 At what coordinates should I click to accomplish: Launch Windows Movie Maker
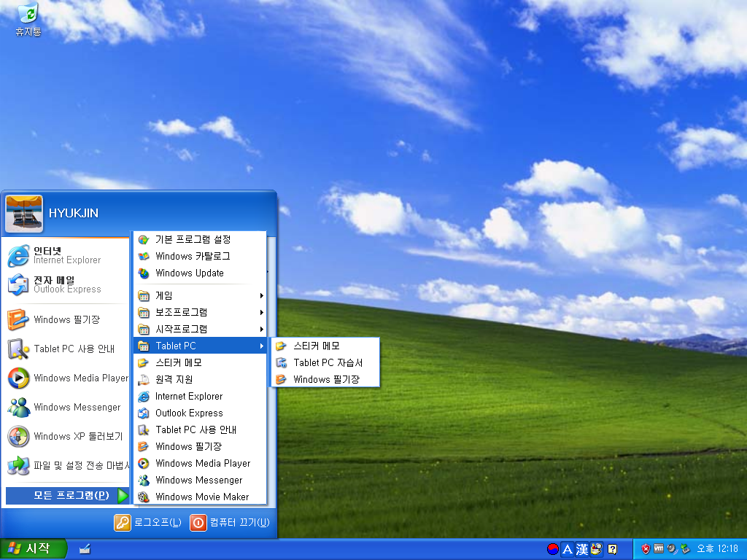click(199, 497)
